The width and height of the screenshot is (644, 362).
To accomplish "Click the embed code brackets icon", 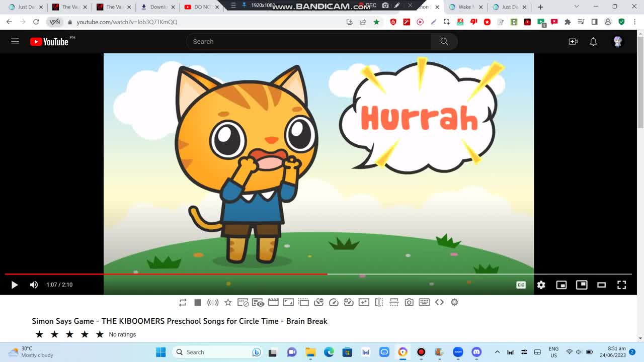I will coord(439,302).
